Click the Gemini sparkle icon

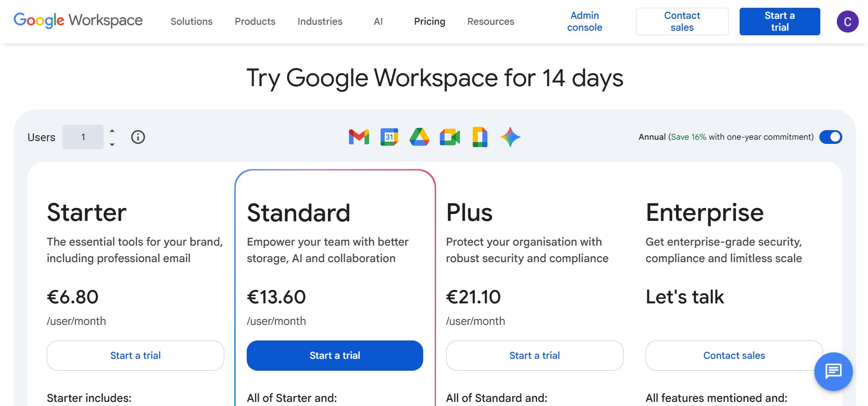coord(510,137)
